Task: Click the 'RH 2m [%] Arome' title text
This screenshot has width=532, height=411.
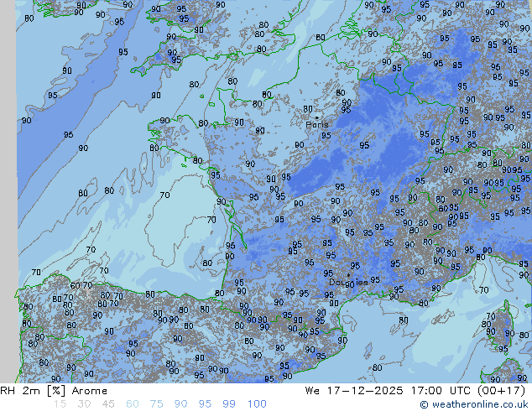Action: tap(54, 391)
